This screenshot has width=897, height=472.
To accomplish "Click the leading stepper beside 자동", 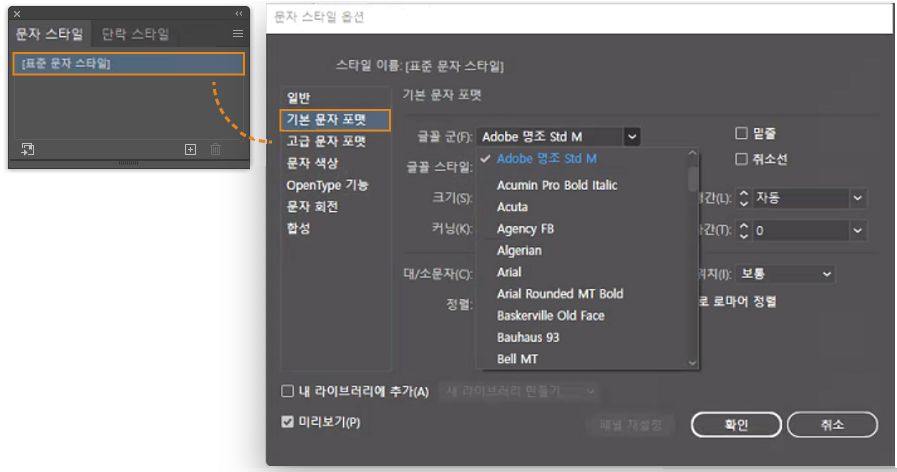I will click(744, 198).
